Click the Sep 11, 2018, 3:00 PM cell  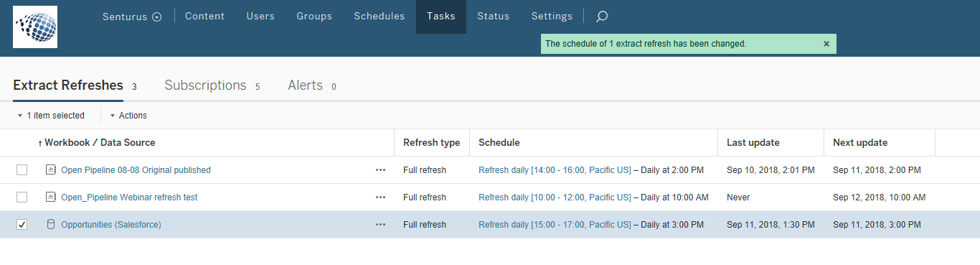pyautogui.click(x=877, y=225)
